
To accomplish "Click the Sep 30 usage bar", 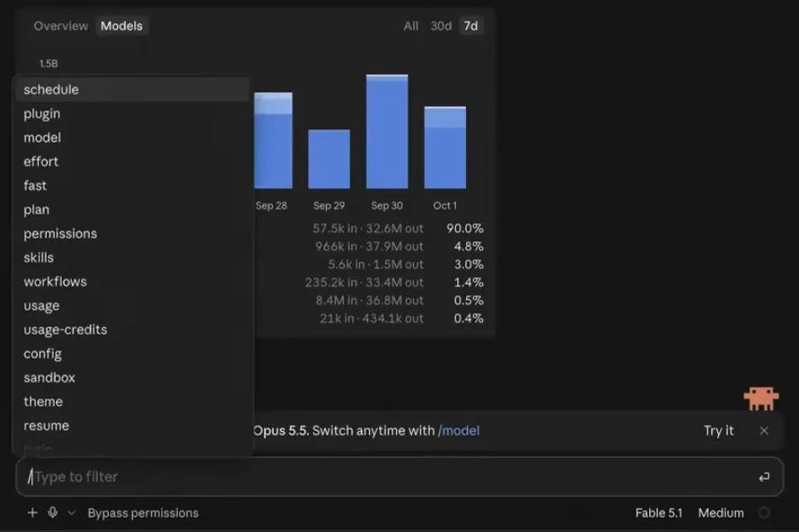I will pyautogui.click(x=387, y=131).
